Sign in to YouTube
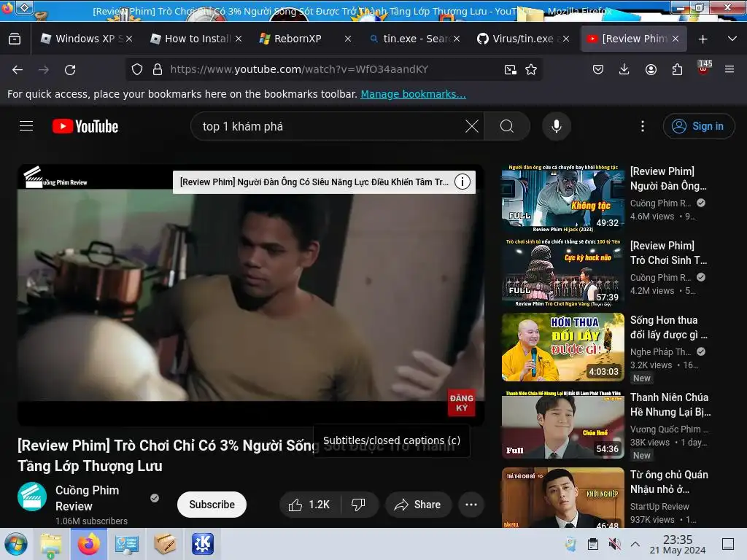This screenshot has width=747, height=560. [x=698, y=126]
